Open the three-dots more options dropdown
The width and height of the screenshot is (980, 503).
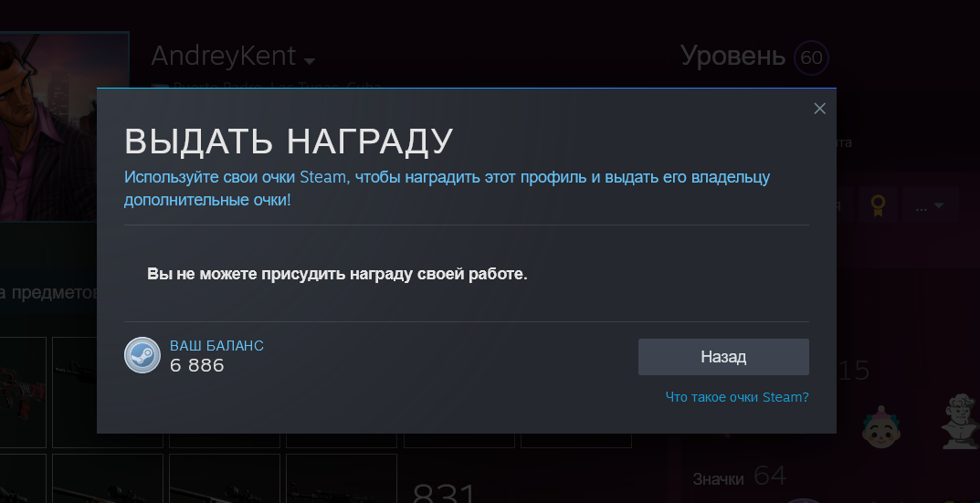pyautogui.click(x=930, y=205)
